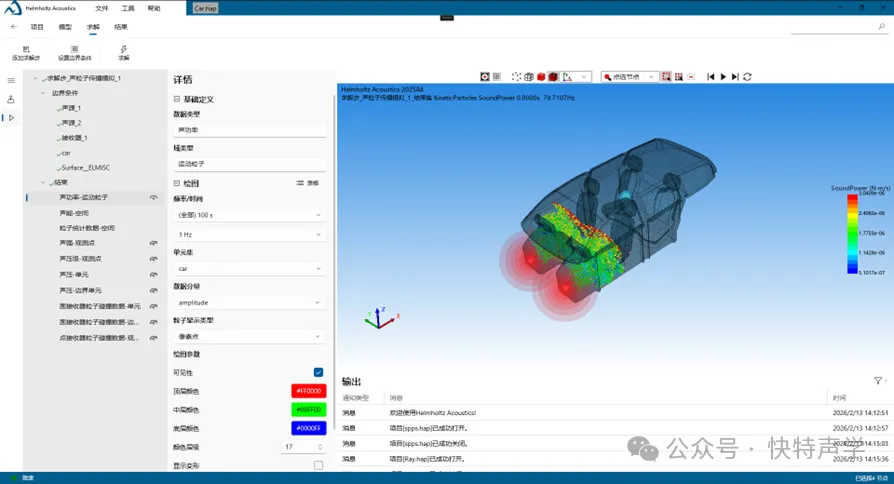Toggle eye icon for 声强-观测点

pos(154,243)
